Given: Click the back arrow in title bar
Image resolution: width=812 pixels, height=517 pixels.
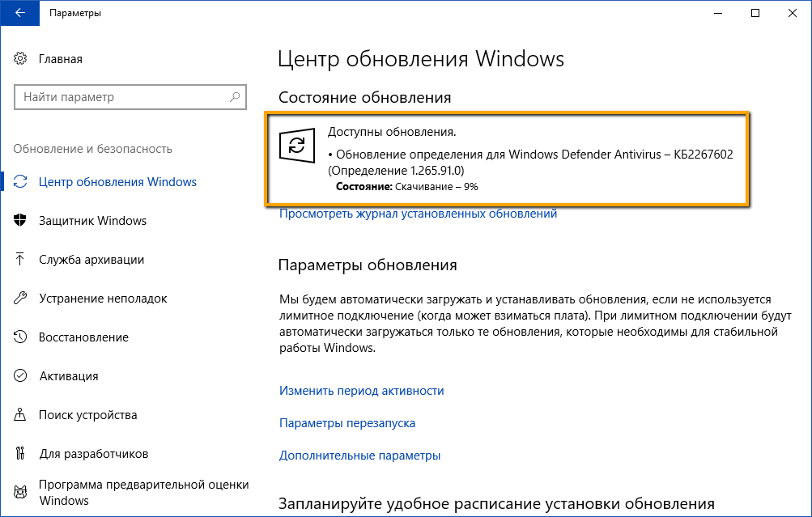Looking at the screenshot, I should pos(19,13).
